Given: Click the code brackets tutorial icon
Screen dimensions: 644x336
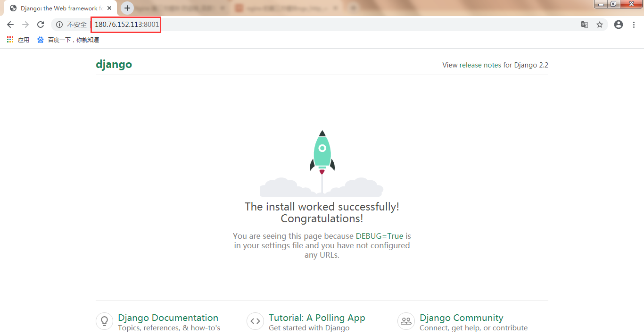Looking at the screenshot, I should [255, 321].
